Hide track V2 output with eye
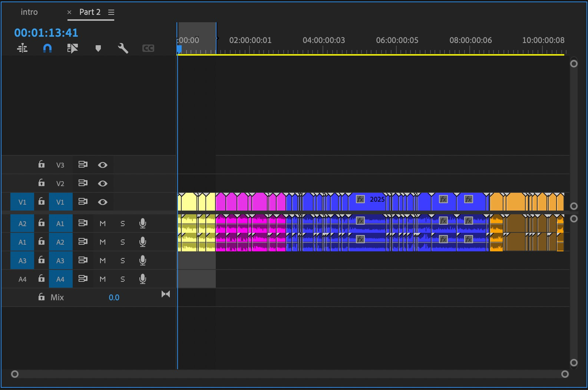 (103, 184)
